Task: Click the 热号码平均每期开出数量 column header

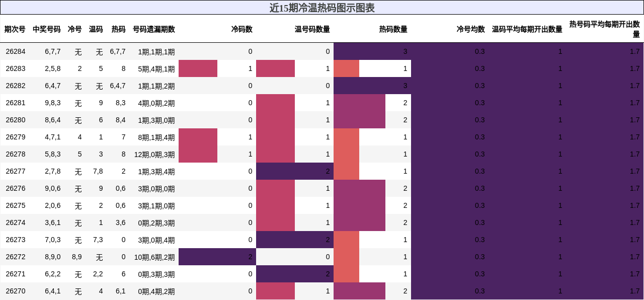Action: coord(605,29)
